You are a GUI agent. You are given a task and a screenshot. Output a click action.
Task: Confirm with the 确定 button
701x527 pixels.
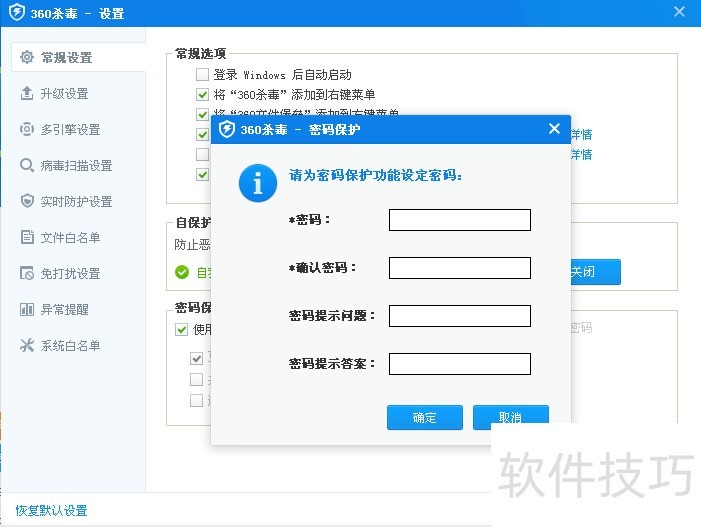click(425, 417)
